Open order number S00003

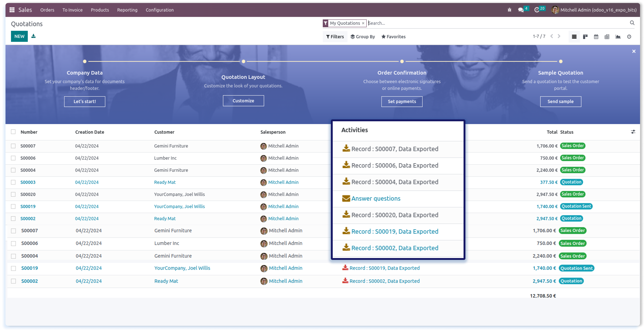coord(28,182)
